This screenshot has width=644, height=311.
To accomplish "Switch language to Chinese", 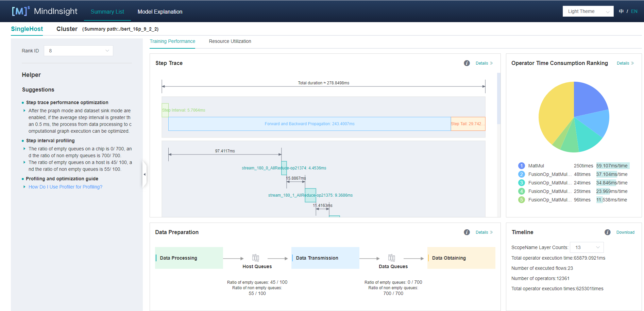I will click(621, 11).
